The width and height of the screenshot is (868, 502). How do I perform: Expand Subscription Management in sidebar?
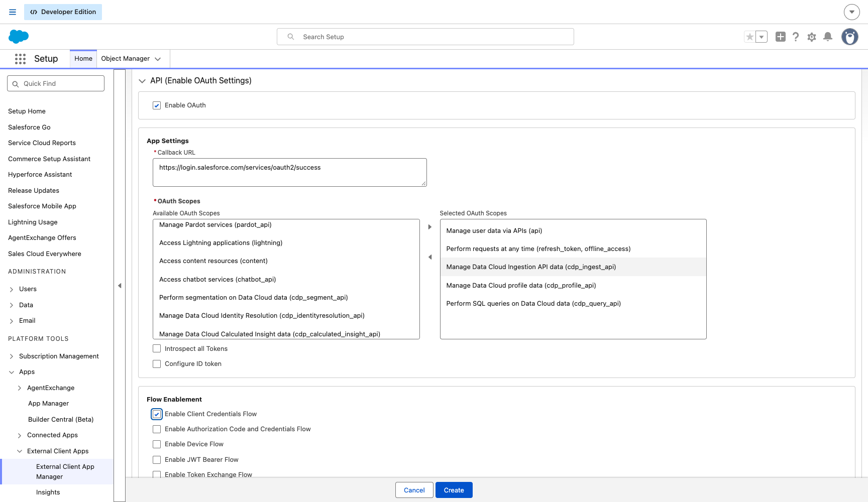(12, 356)
